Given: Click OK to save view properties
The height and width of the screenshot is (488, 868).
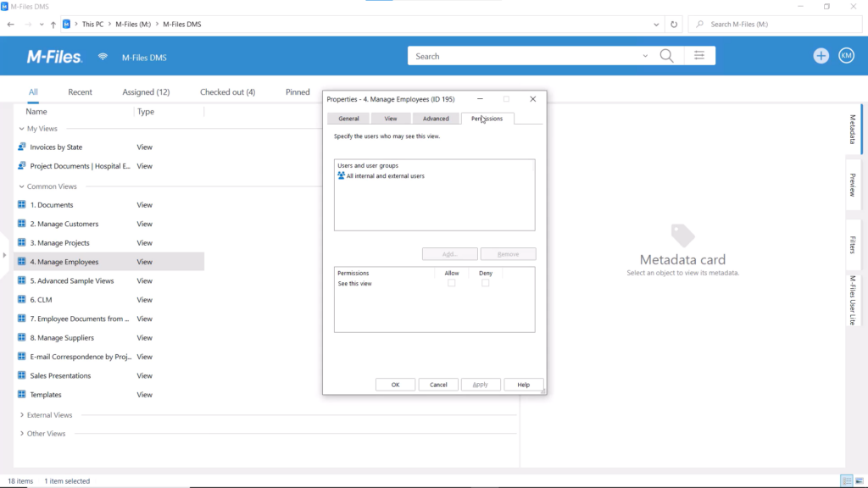Looking at the screenshot, I should tap(395, 384).
